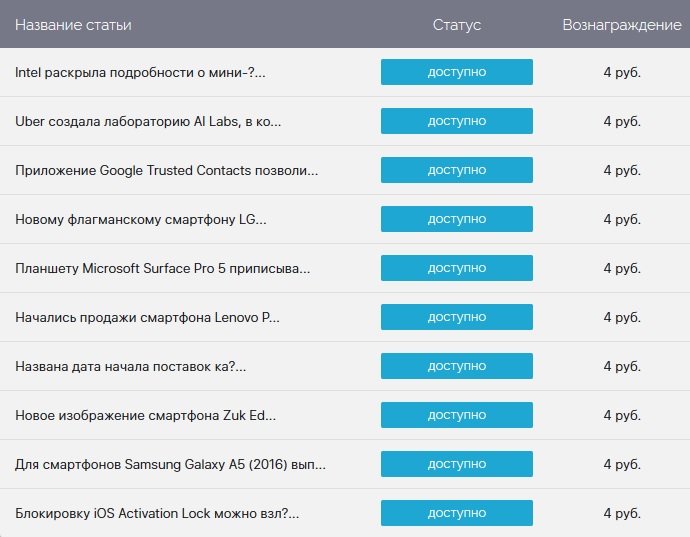Image resolution: width=690 pixels, height=537 pixels.
Task: Open article 'Новому флагманскому смартфону LG...'
Action: point(141,219)
